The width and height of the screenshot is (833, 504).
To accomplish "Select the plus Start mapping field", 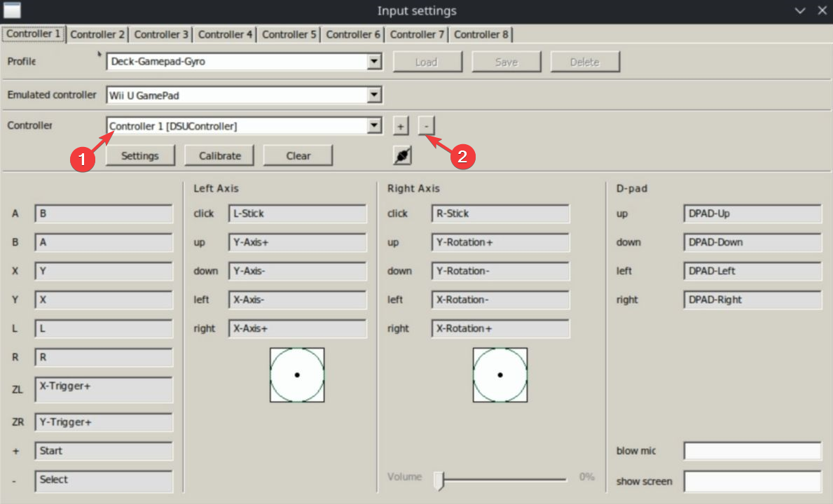I will [x=104, y=450].
